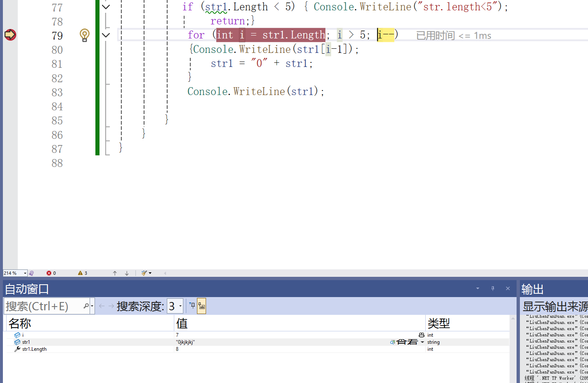The width and height of the screenshot is (588, 383).
Task: Collapse the for loop at line 79
Action: click(x=106, y=35)
